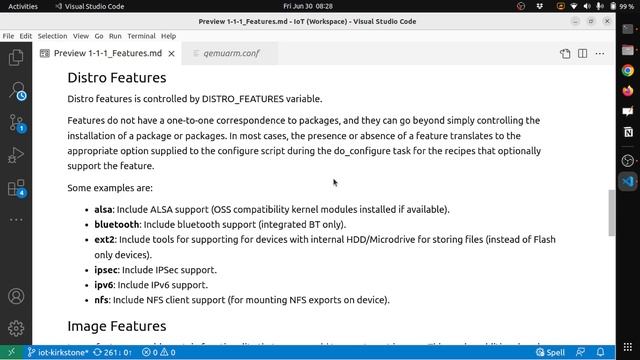Launch Terminal from the dock
The image size is (640, 360).
coord(628,29)
